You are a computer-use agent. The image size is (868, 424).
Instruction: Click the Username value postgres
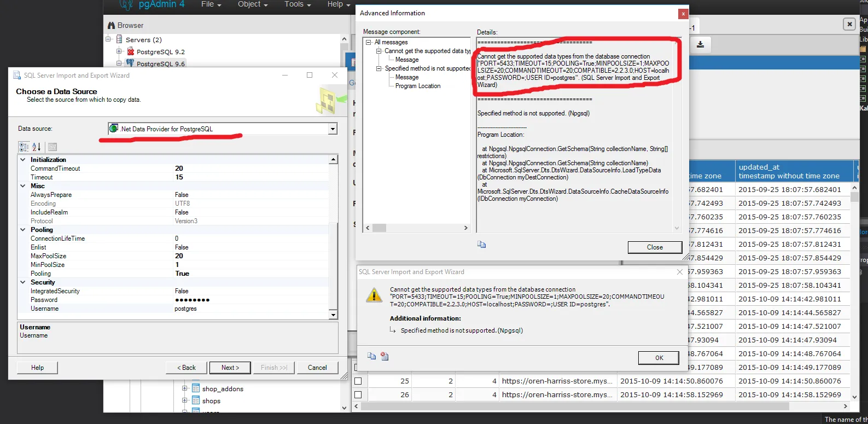point(185,309)
